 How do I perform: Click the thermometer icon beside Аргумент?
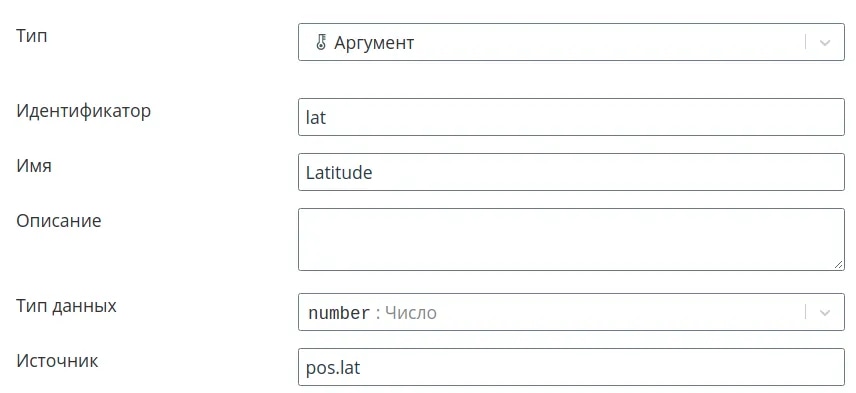coord(321,42)
